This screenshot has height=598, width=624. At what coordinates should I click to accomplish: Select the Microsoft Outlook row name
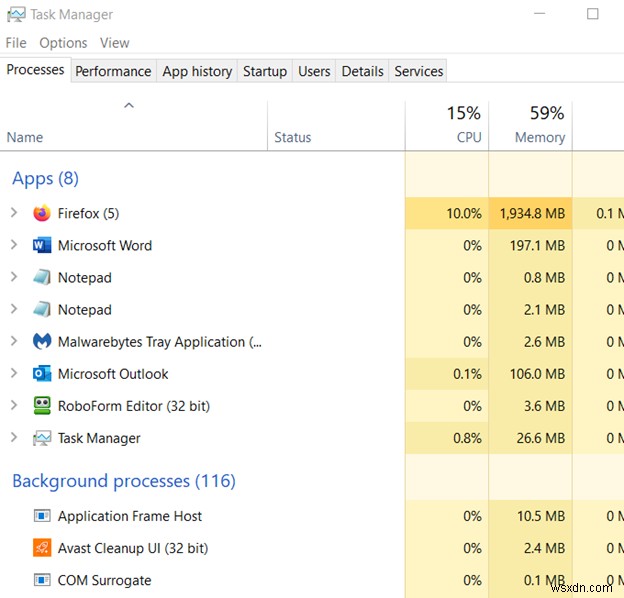(113, 374)
